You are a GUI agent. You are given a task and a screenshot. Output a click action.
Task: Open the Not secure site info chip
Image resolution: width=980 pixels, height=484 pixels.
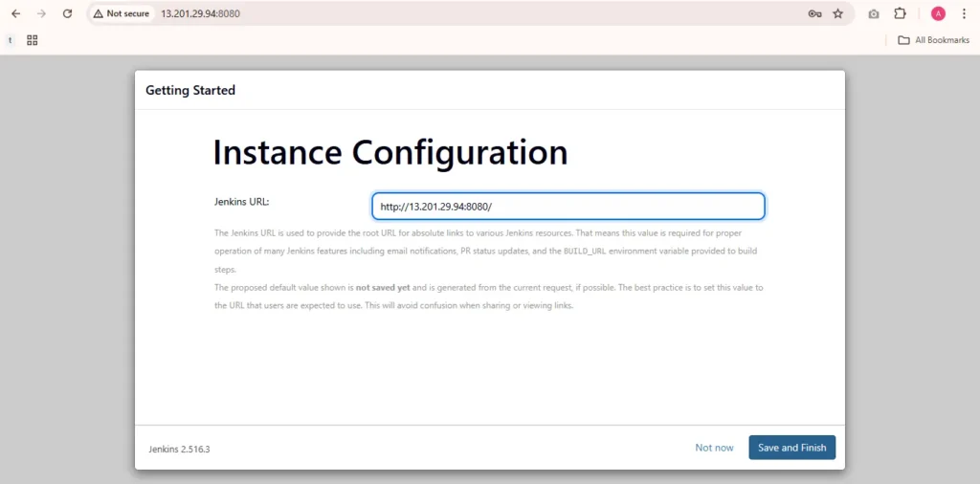pyautogui.click(x=122, y=14)
